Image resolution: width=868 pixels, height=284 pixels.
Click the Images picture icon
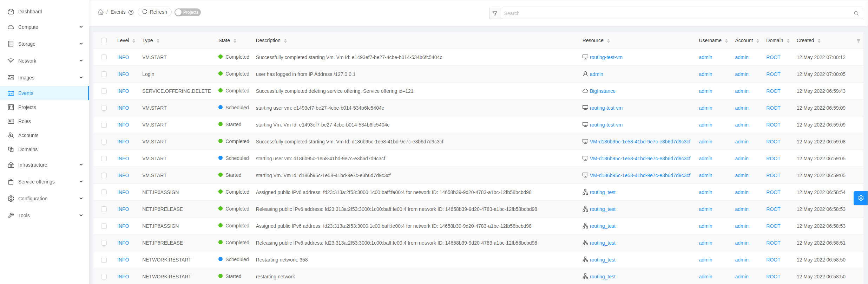pos(11,78)
